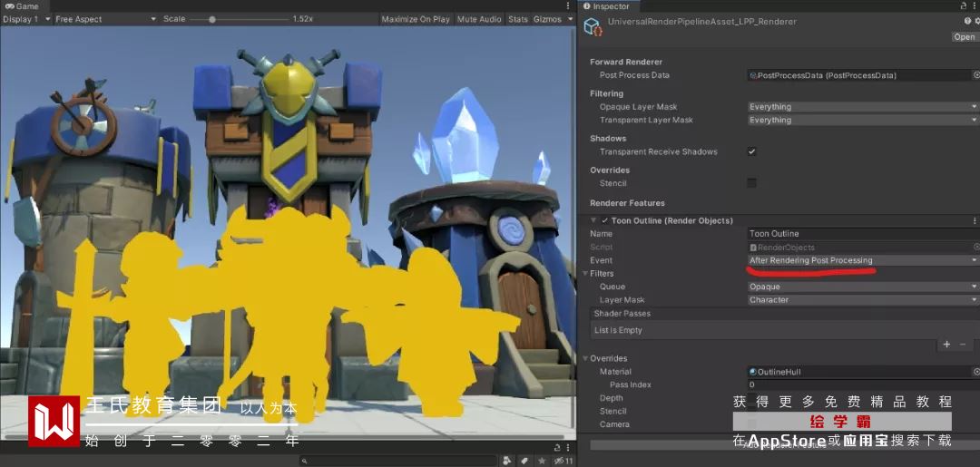Image resolution: width=980 pixels, height=467 pixels.
Task: Click the 'Renderer Features' heading
Action: (627, 203)
